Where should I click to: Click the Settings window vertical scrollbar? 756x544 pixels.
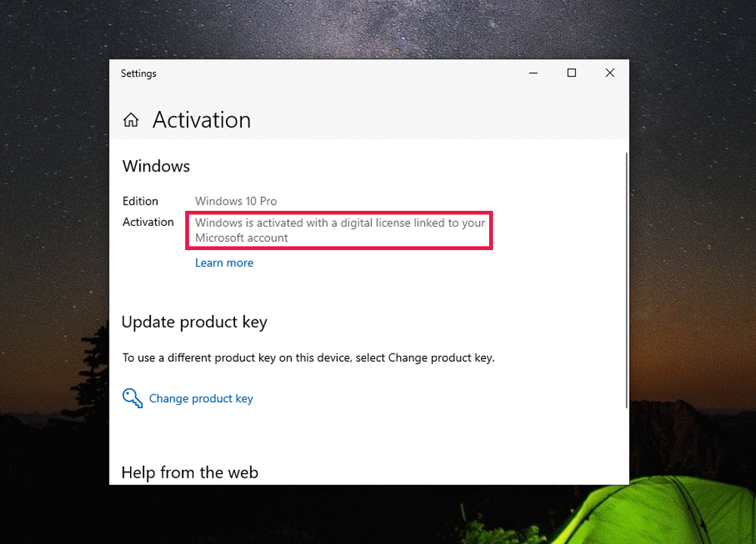click(626, 280)
